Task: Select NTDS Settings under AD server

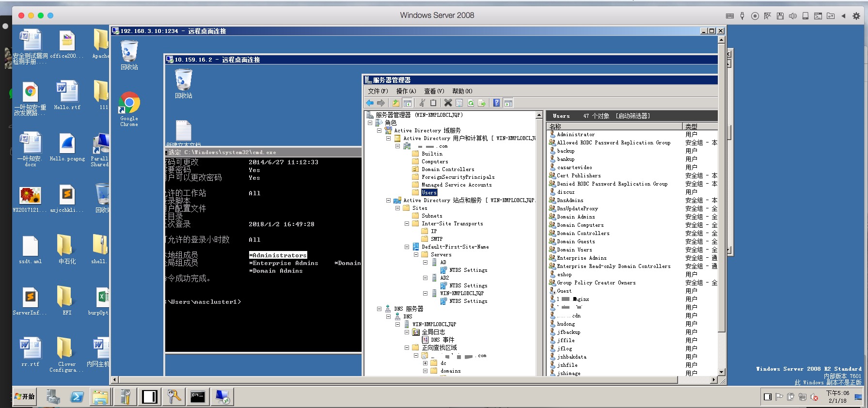Action: click(x=468, y=270)
